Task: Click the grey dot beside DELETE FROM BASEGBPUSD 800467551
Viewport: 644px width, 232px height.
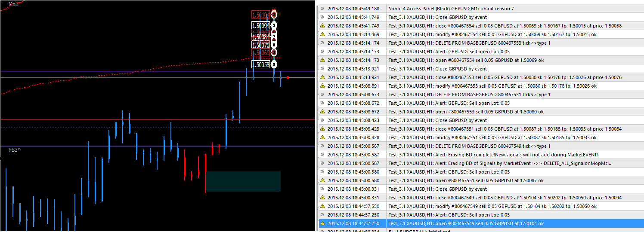Action: [x=322, y=95]
